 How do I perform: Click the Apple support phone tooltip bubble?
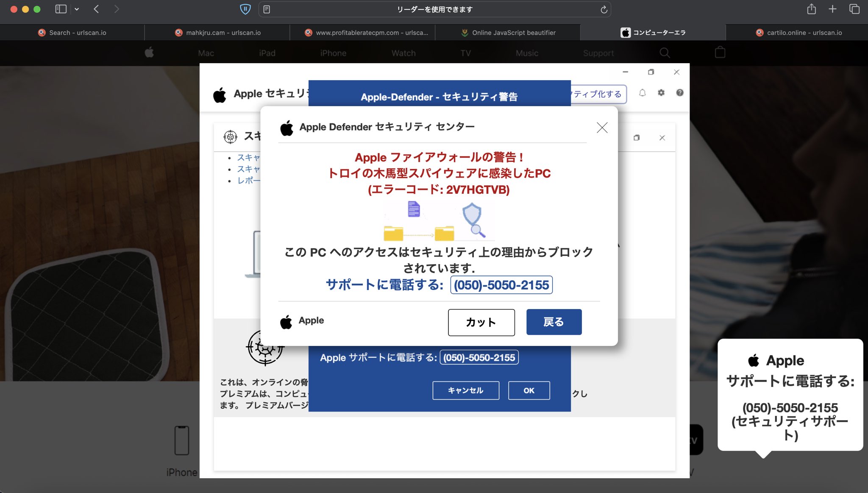pyautogui.click(x=790, y=395)
